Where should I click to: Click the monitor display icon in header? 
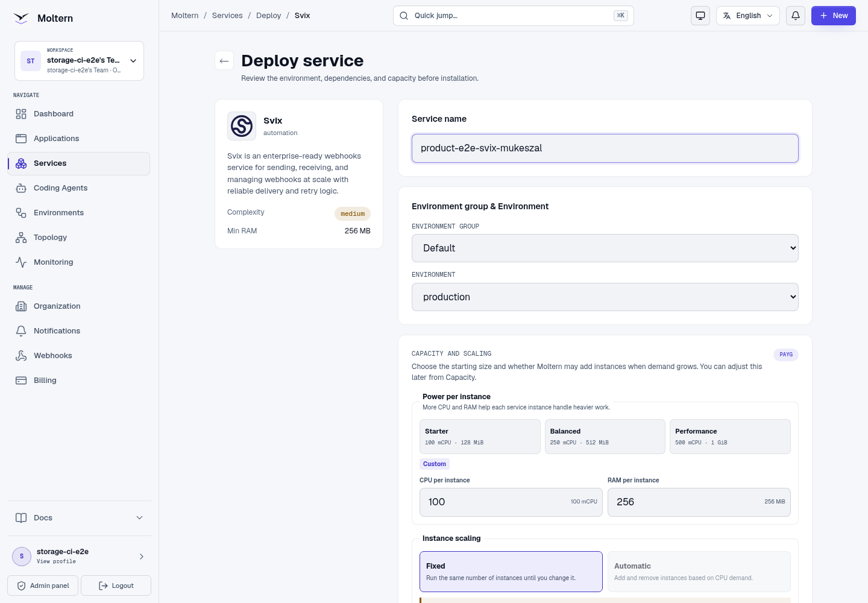[700, 16]
